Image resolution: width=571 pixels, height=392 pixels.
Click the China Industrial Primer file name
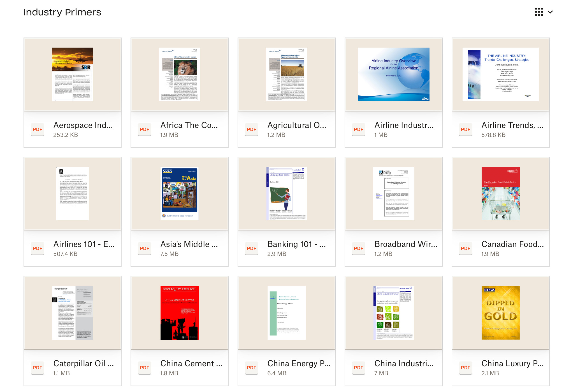coord(403,363)
